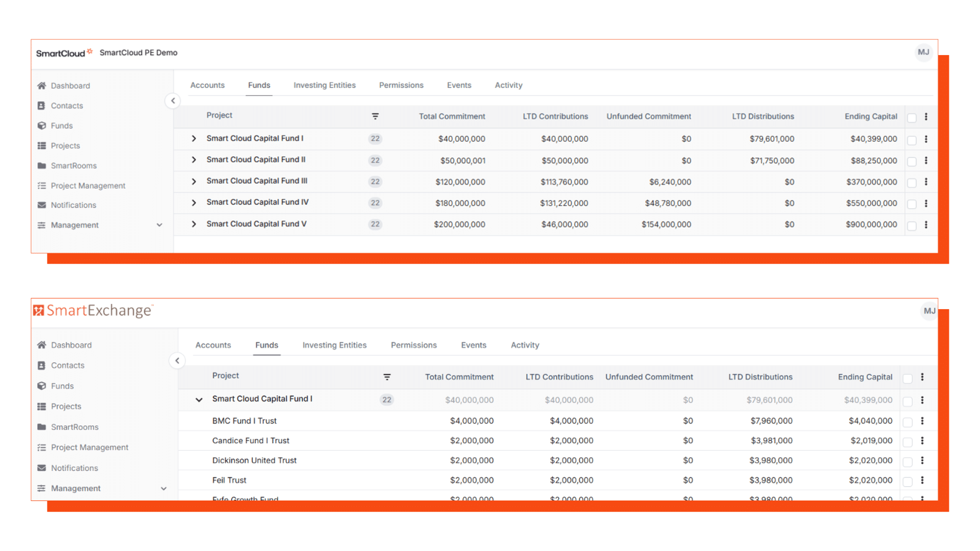Collapse expanded Smart Cloud Capital Fund I row
This screenshot has height=551, width=980.
pos(199,399)
